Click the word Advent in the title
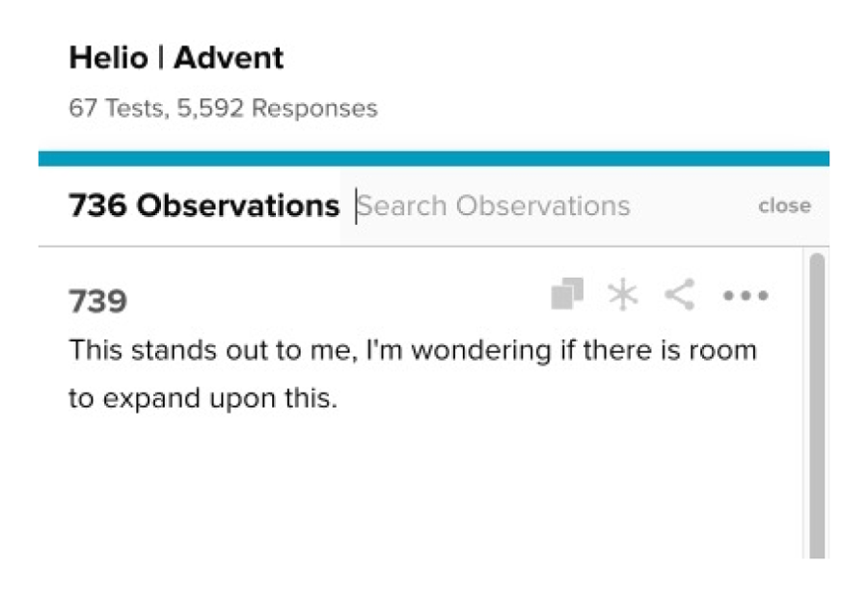 pyautogui.click(x=229, y=58)
